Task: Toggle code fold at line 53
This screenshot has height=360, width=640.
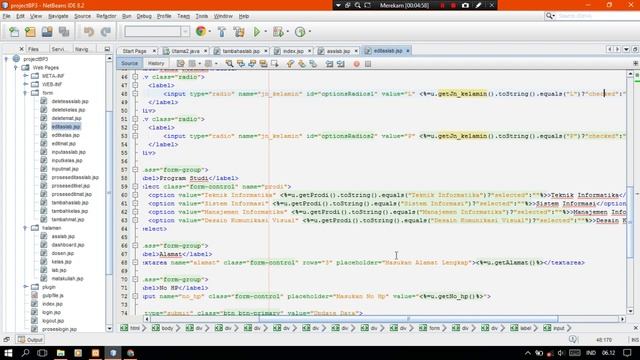Action: point(135,136)
